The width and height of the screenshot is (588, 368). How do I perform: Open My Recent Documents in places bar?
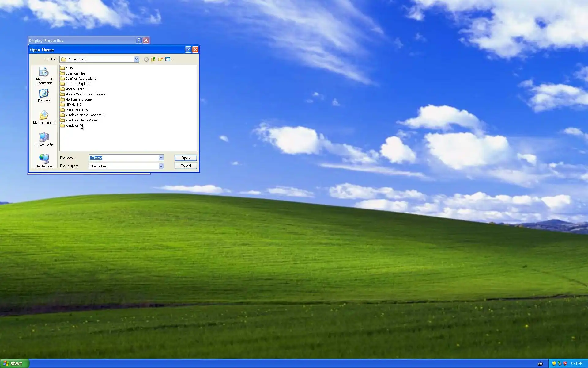click(44, 76)
